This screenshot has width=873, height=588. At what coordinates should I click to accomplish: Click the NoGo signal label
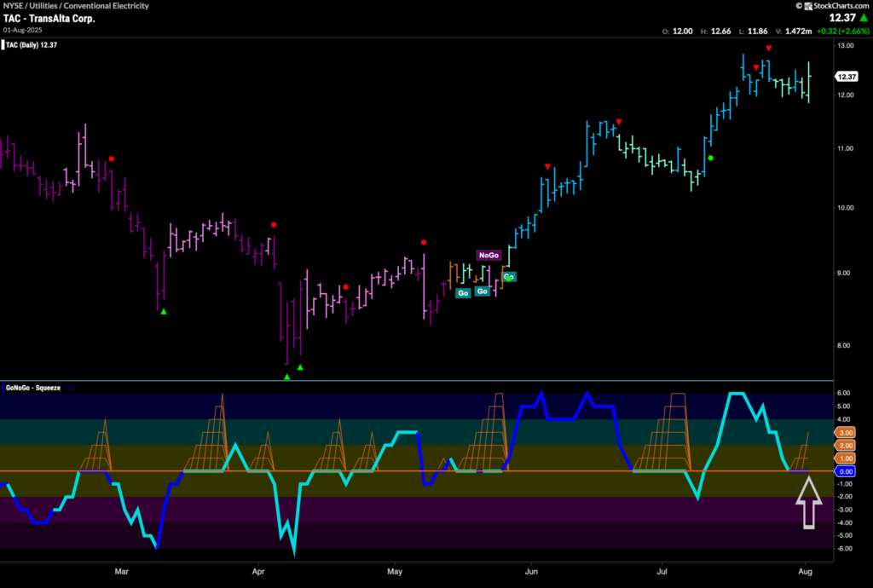click(x=489, y=256)
